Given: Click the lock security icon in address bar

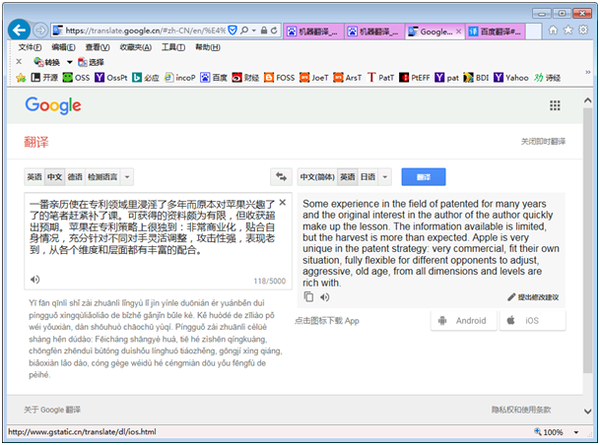Looking at the screenshot, I should [264, 30].
